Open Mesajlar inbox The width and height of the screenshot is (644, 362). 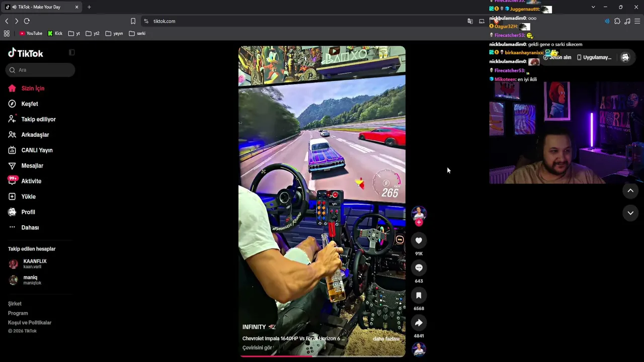click(x=26, y=166)
